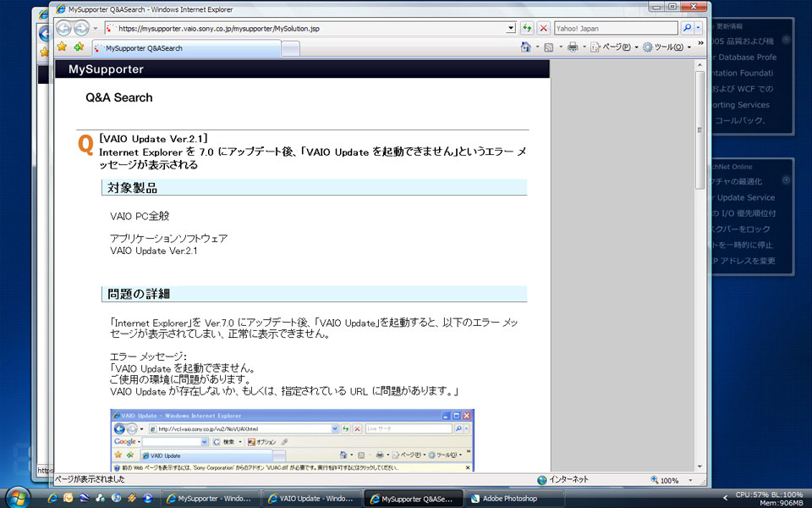Click the blue globe Quick Launch icon
Image resolution: width=812 pixels, height=508 pixels.
84,498
